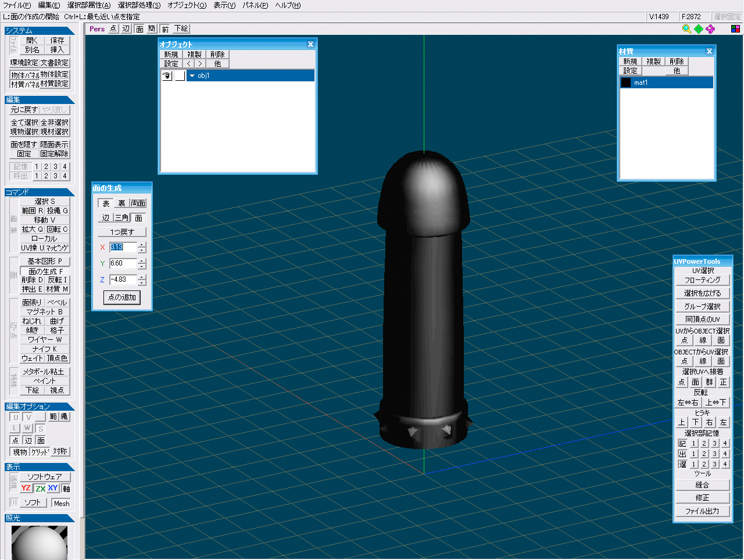Open the 選択部処理(S) menu
The width and height of the screenshot is (744, 560).
pos(139,5)
